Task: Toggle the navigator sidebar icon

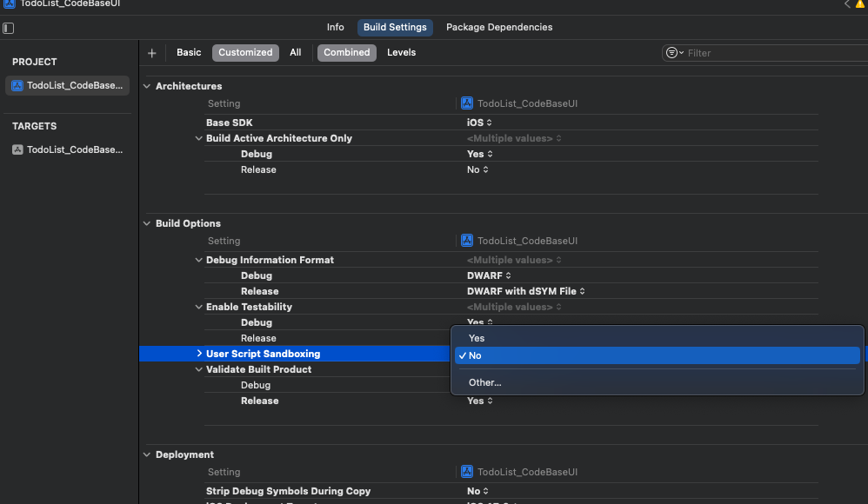Action: click(x=9, y=28)
